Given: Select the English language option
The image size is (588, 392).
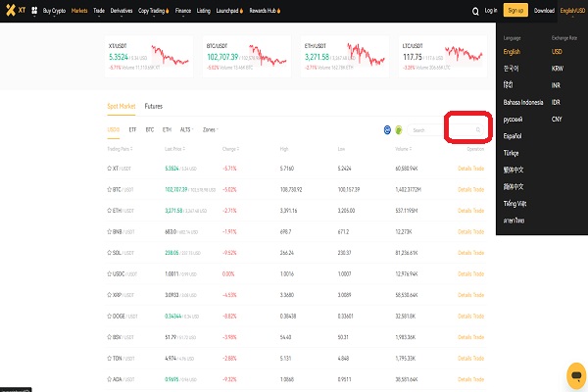Looking at the screenshot, I should 512,52.
